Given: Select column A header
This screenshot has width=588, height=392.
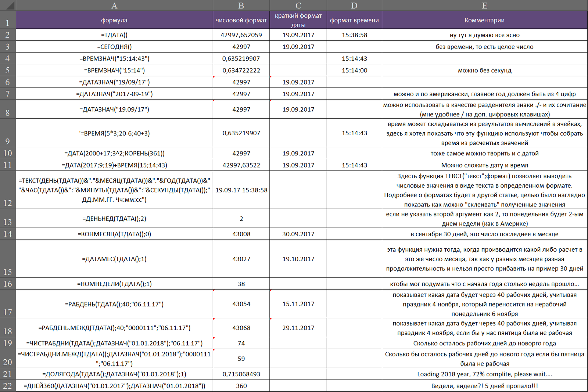Looking at the screenshot, I should coord(114,5).
